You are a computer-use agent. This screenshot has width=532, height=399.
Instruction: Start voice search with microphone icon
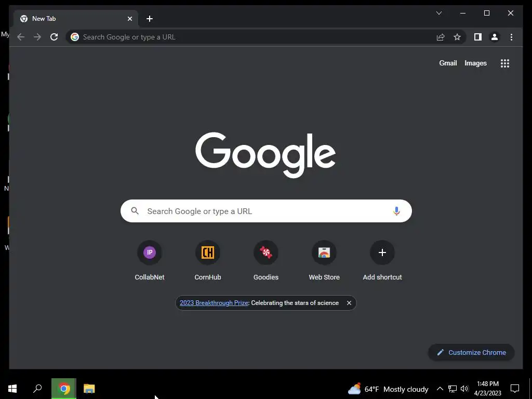point(396,211)
